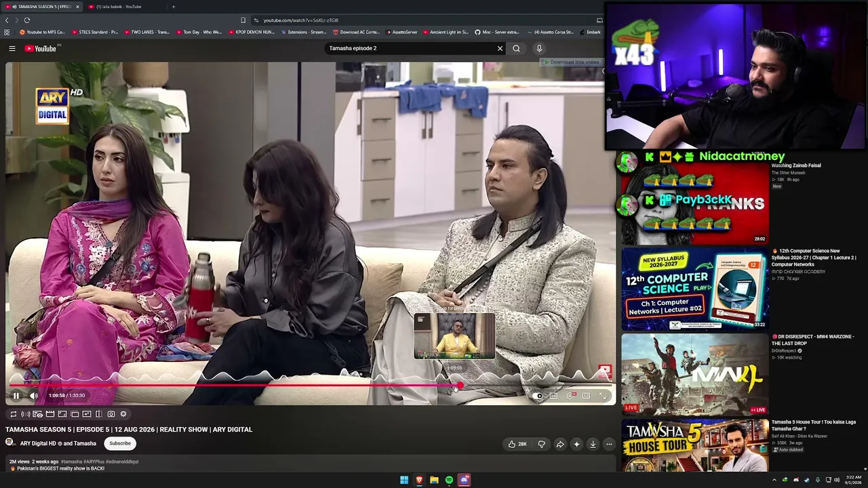The image size is (868, 488).
Task: Click the expand-frame icon under player
Action: 62,414
